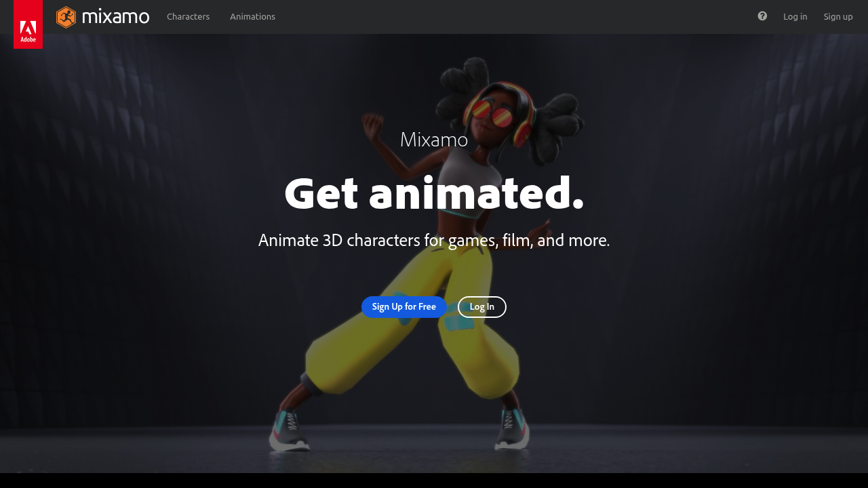Click the "Animate 3D characters for games, film, and more." text
The image size is (868, 488).
[434, 241]
